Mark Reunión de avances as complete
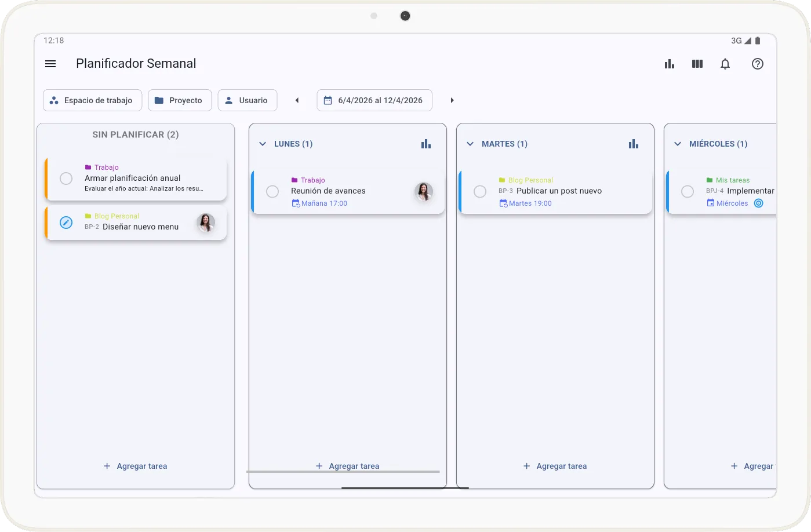 [x=272, y=191]
